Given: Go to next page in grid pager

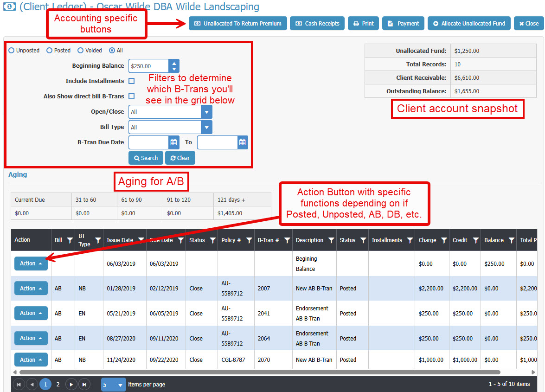Looking at the screenshot, I should (x=71, y=384).
